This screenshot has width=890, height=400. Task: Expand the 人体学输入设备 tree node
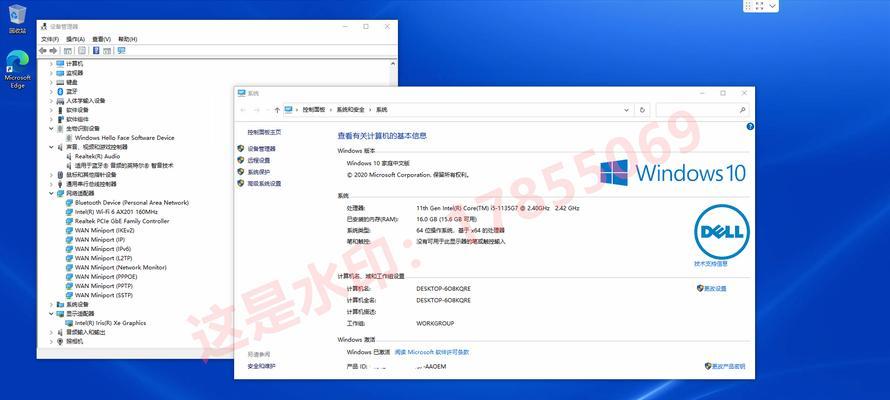click(52, 100)
